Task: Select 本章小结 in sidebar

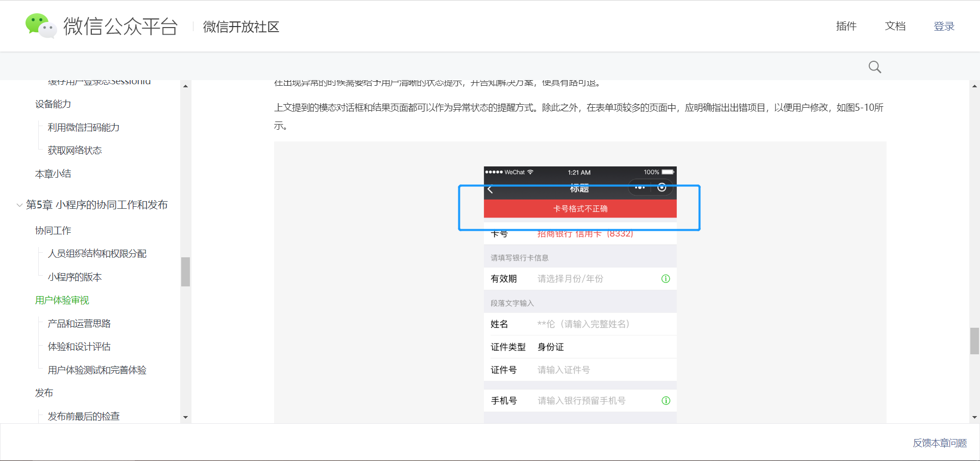Action: coord(53,174)
